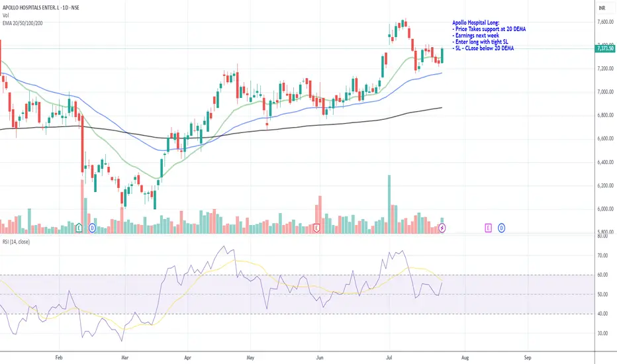Click the Sep label on the time axis
Screen dimensions: 617x364
tap(527, 357)
